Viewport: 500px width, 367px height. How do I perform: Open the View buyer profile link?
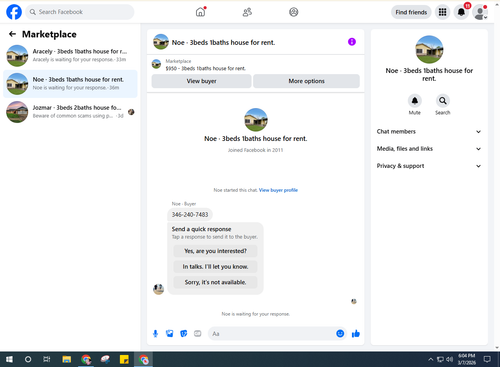coord(278,190)
